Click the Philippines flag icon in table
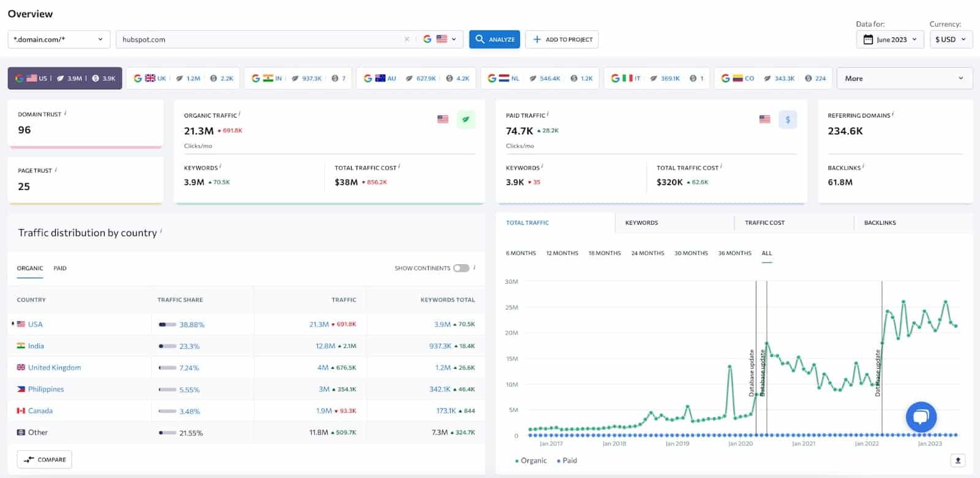This screenshot has width=980, height=478. click(x=21, y=389)
